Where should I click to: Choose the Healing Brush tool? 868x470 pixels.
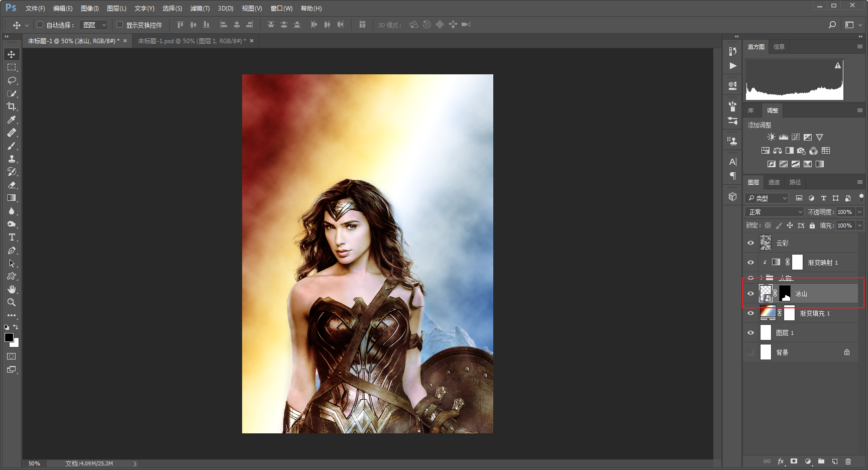click(12, 133)
